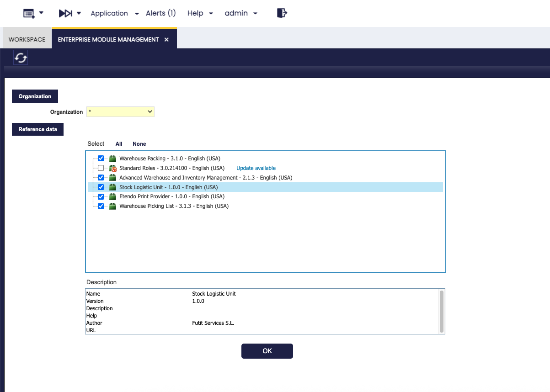This screenshot has width=550, height=392.
Task: Click the Standard Roles update icon
Action: pos(112,168)
